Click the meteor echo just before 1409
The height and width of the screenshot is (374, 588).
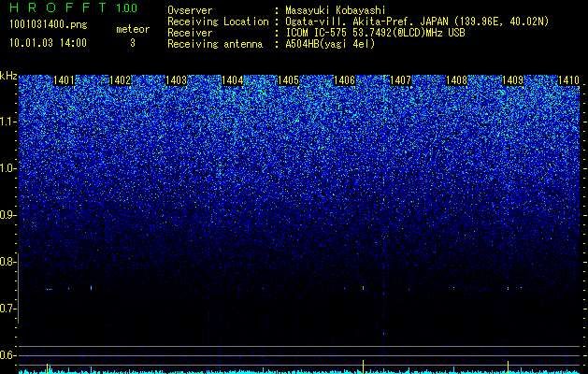[x=509, y=289]
